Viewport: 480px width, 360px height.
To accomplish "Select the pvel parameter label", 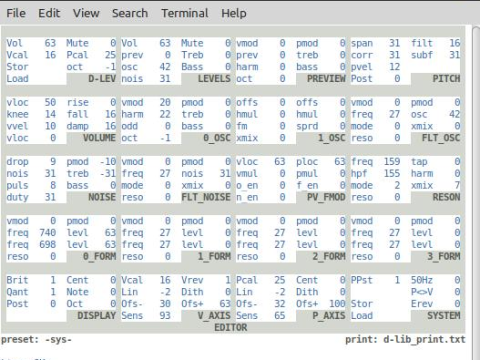I will point(362,67).
